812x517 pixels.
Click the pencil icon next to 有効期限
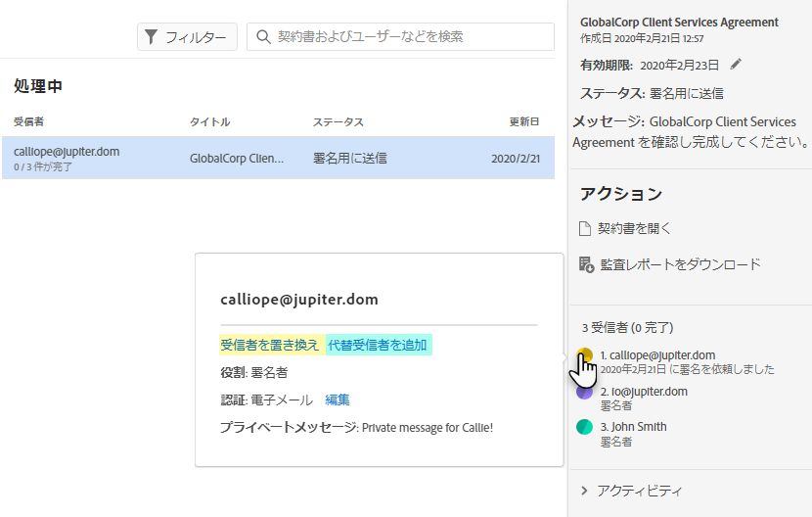[x=736, y=65]
